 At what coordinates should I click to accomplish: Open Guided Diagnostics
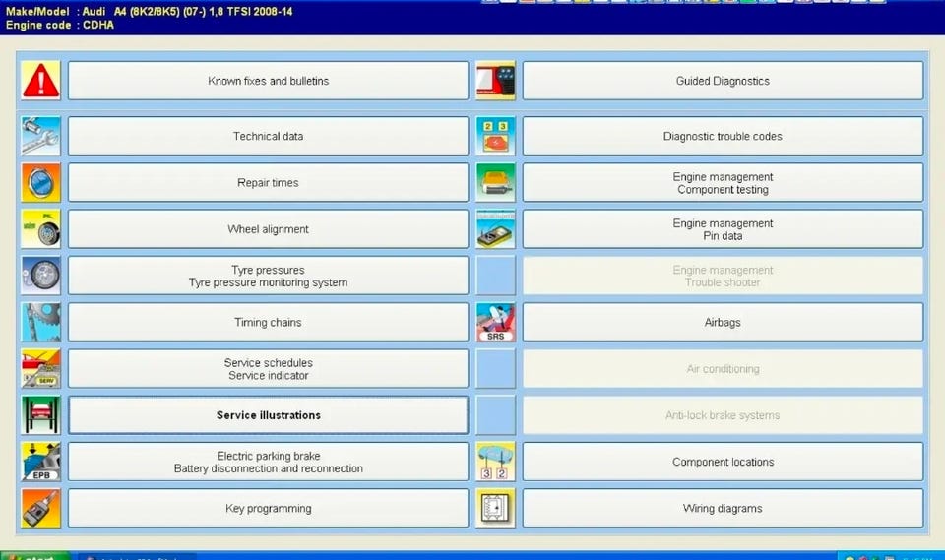pyautogui.click(x=723, y=80)
